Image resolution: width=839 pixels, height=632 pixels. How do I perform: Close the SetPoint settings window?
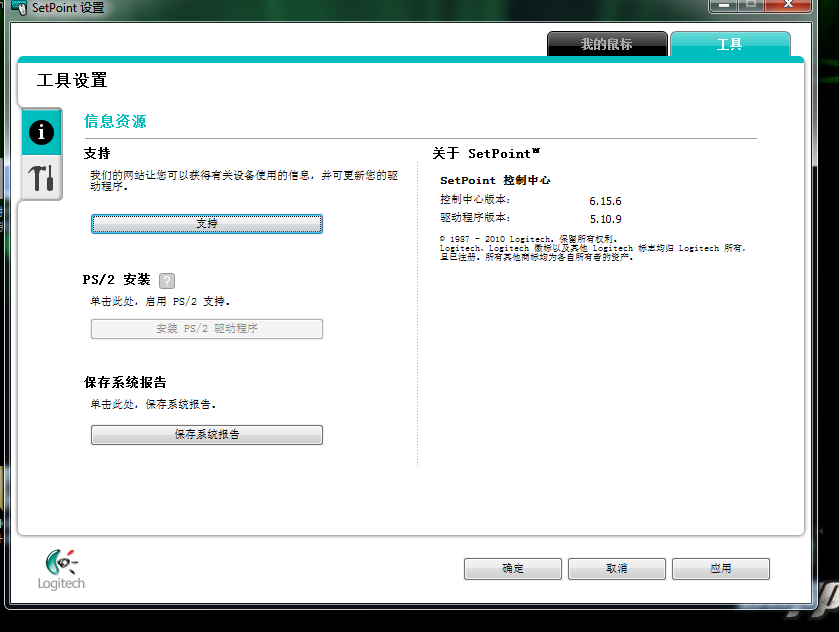coord(788,5)
